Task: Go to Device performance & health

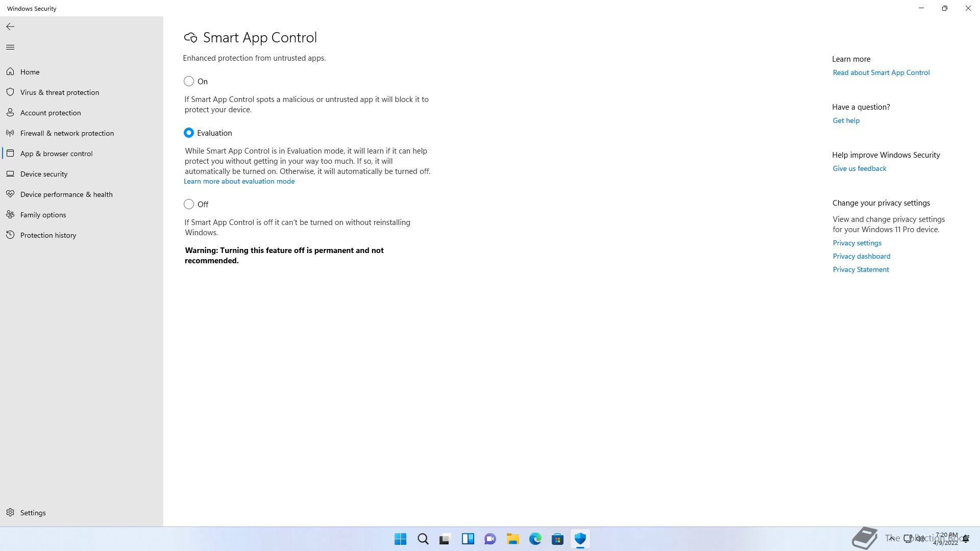Action: coord(82,194)
